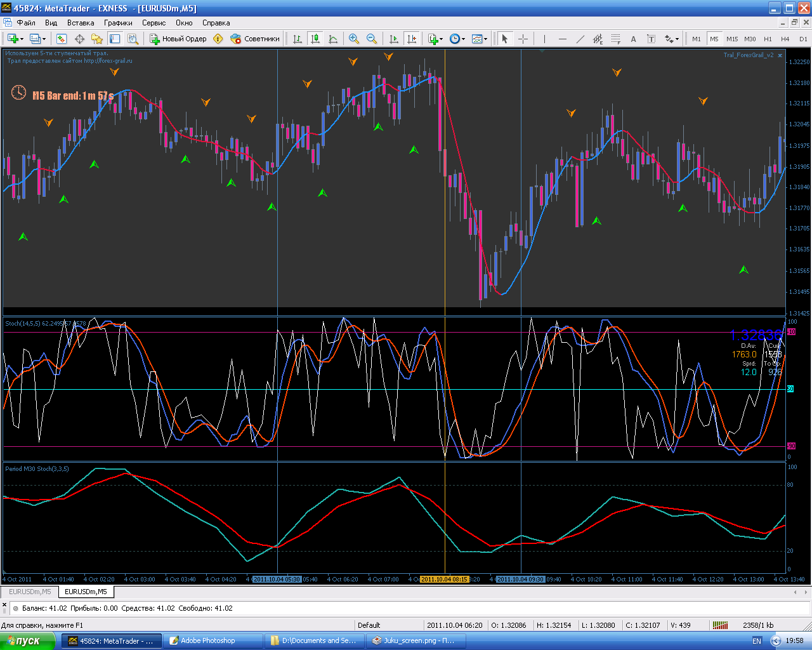812x650 pixels.
Task: Toggle the chart auto-scroll button
Action: click(x=394, y=39)
